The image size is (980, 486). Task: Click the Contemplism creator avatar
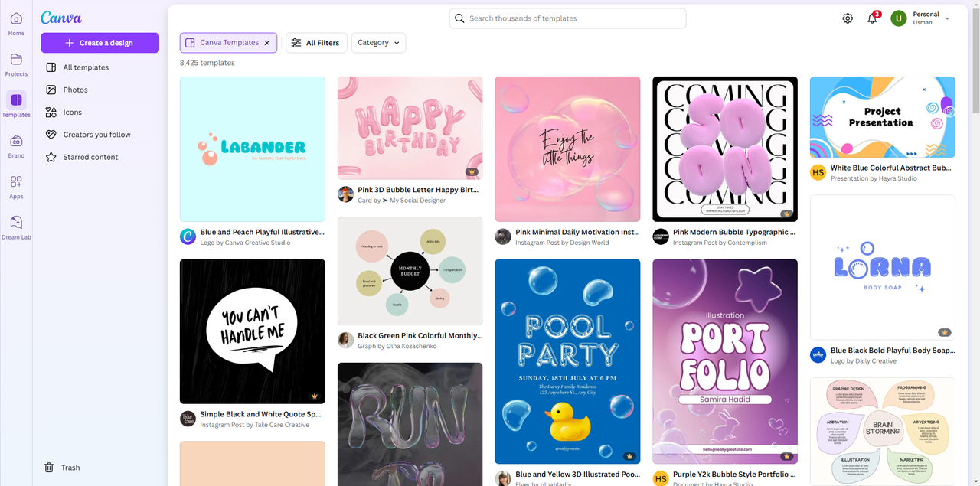tap(661, 236)
